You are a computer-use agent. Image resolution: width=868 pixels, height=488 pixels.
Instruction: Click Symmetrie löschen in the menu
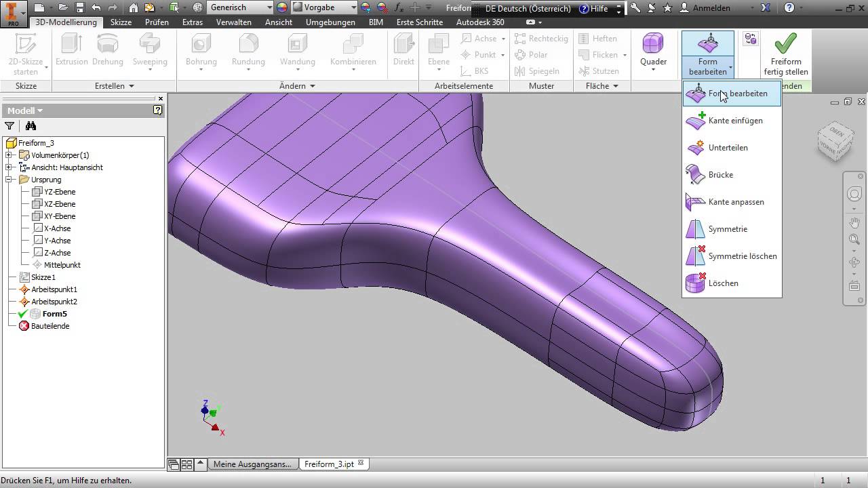pos(732,256)
